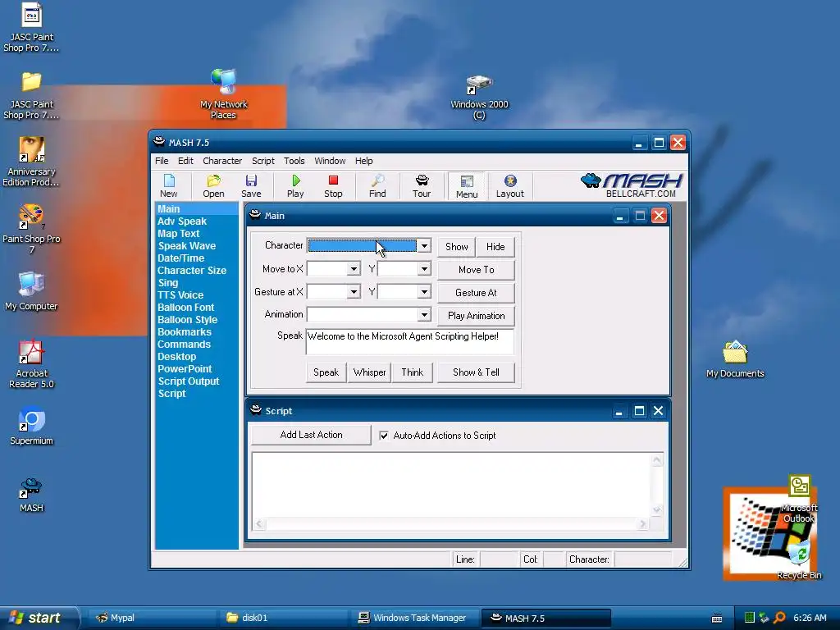Select Speak Wave in the sidebar
Viewport: 840px width, 630px height.
187,246
